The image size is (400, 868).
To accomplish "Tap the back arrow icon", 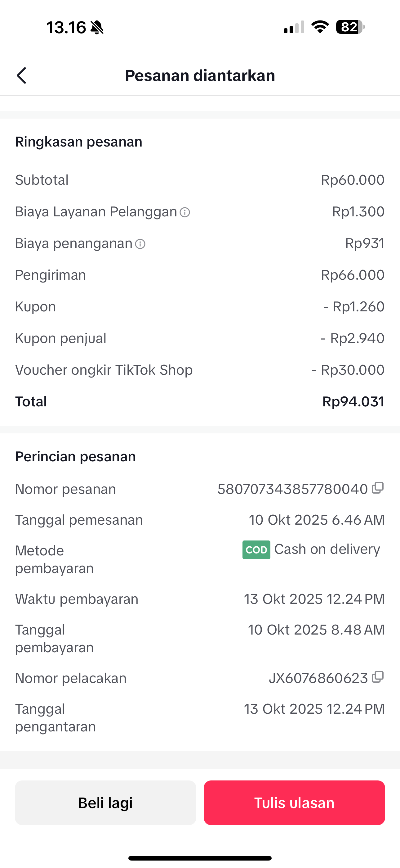I will pos(21,75).
